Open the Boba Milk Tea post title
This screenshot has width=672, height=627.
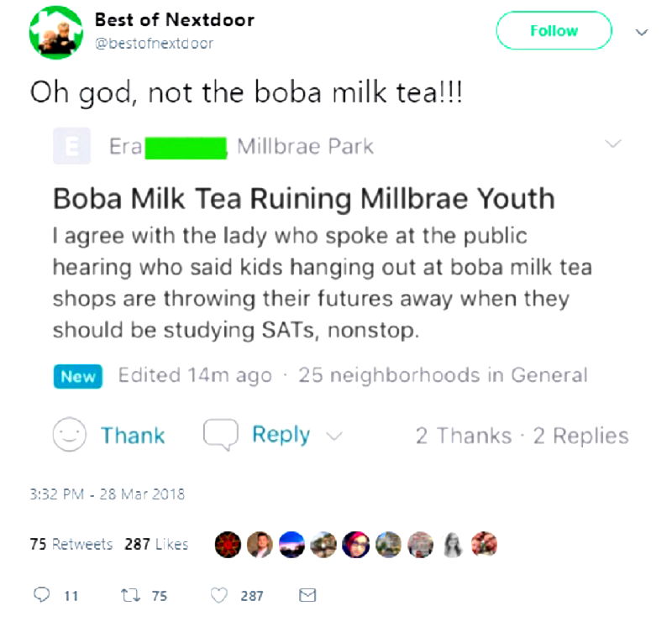click(x=303, y=199)
